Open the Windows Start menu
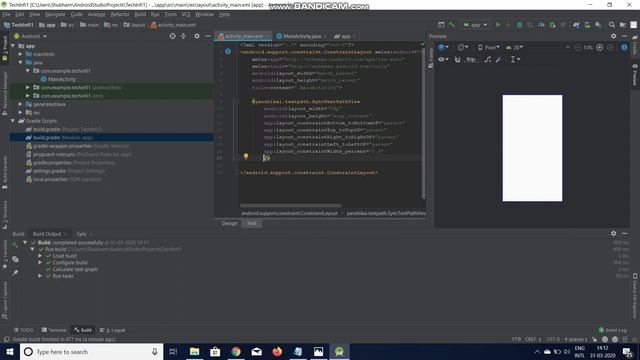Screen dimensions: 640x360 pyautogui.click(x=10, y=351)
